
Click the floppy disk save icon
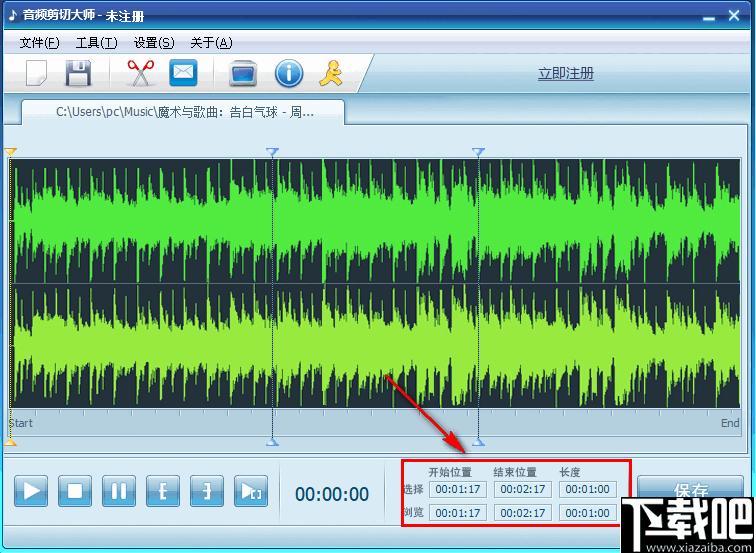click(x=78, y=74)
